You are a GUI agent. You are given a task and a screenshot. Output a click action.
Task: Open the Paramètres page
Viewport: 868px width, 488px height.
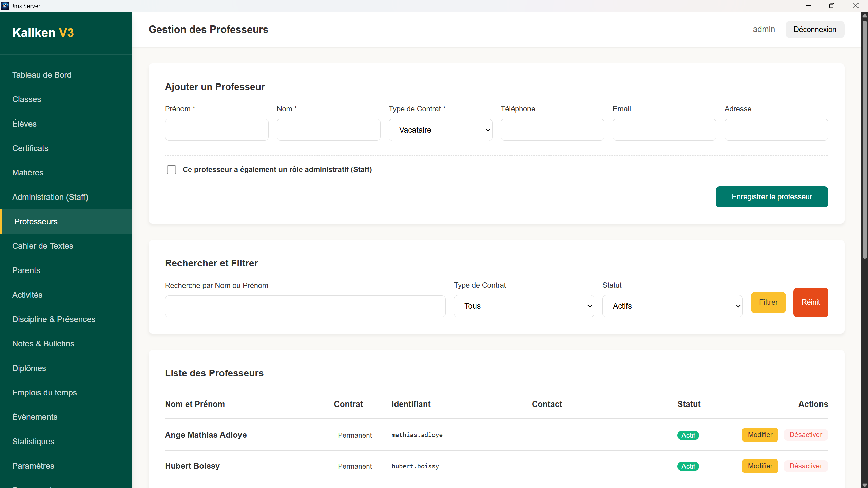point(33,466)
